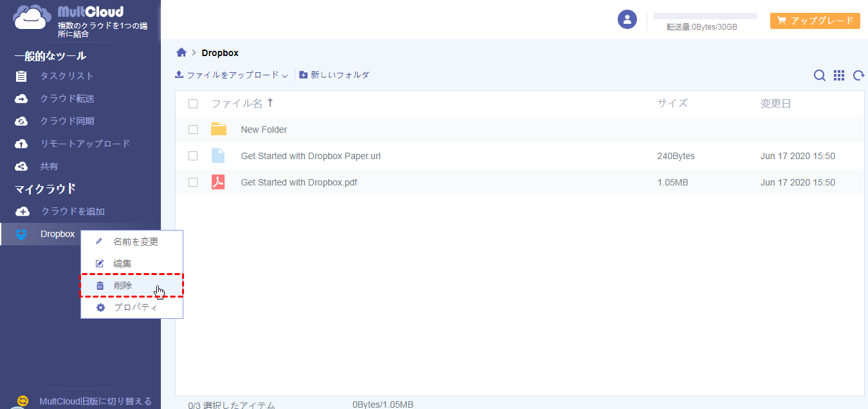This screenshot has height=409, width=868.
Task: Check the Dropbox Paper.url row checkbox
Action: point(193,156)
